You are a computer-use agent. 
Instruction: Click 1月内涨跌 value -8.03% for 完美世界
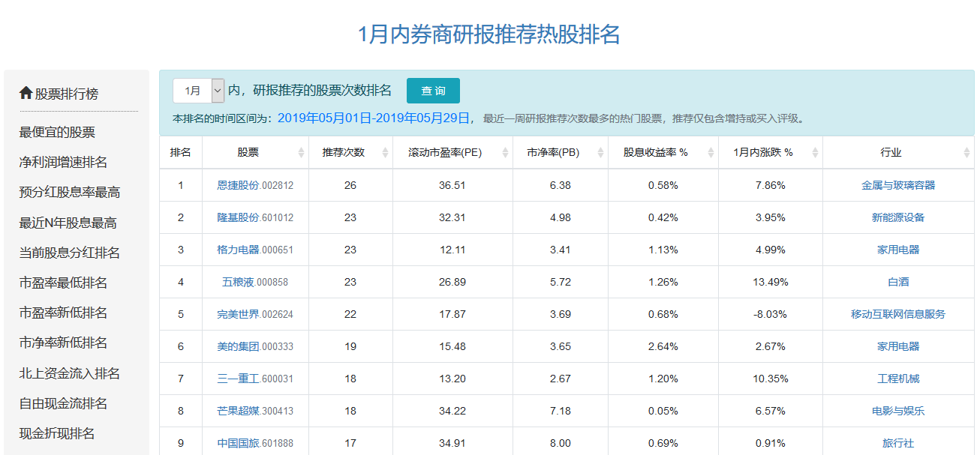click(771, 314)
